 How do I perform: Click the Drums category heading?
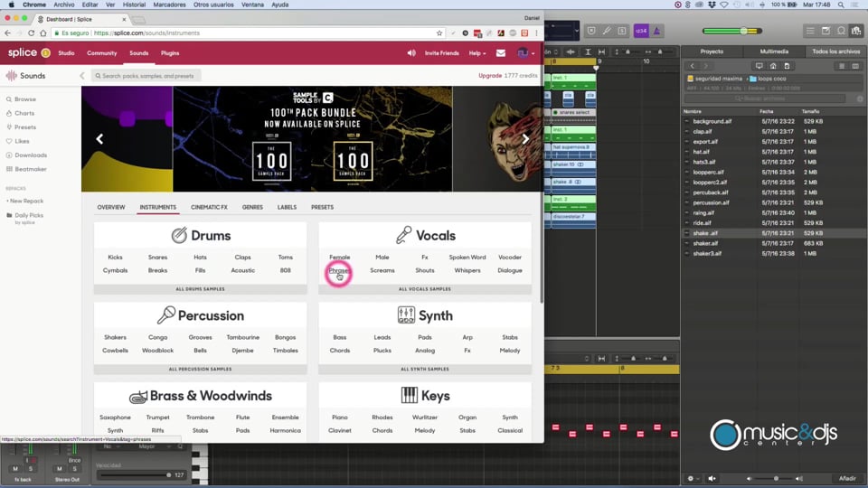pos(201,235)
